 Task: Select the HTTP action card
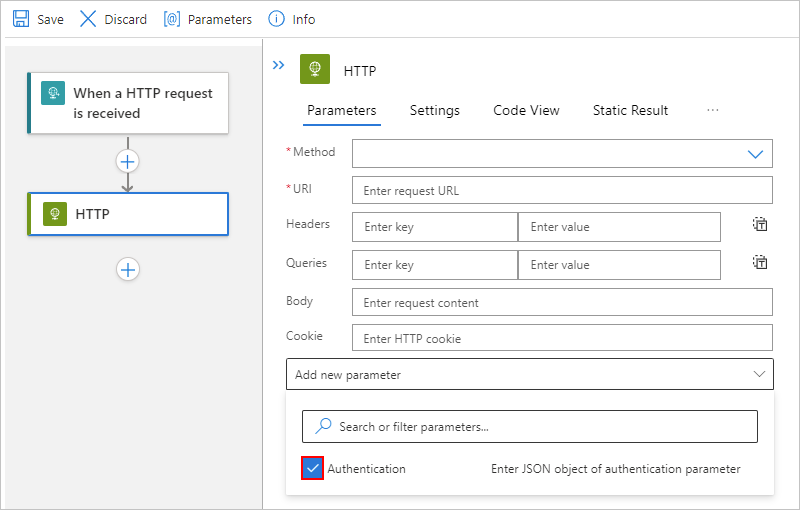[x=128, y=214]
